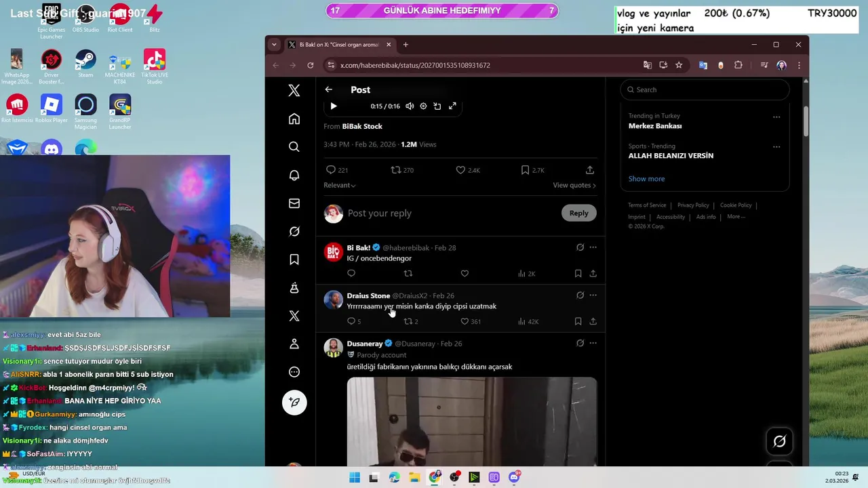Open Chrome tab search dropdown
The width and height of the screenshot is (868, 488).
click(274, 45)
